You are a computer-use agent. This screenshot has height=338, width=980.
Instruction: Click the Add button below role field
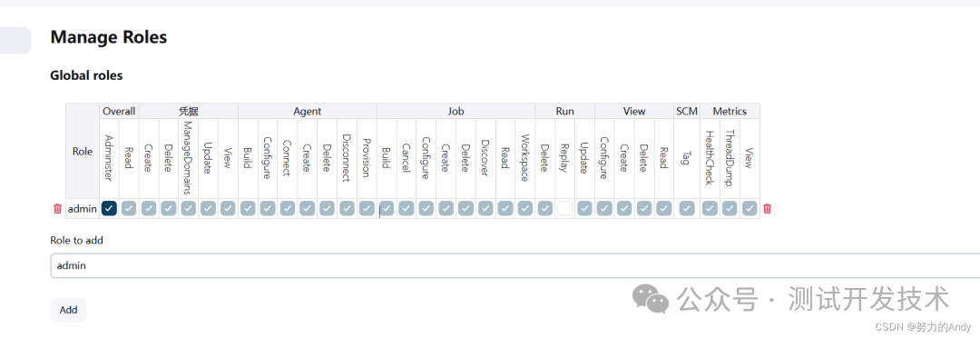68,310
